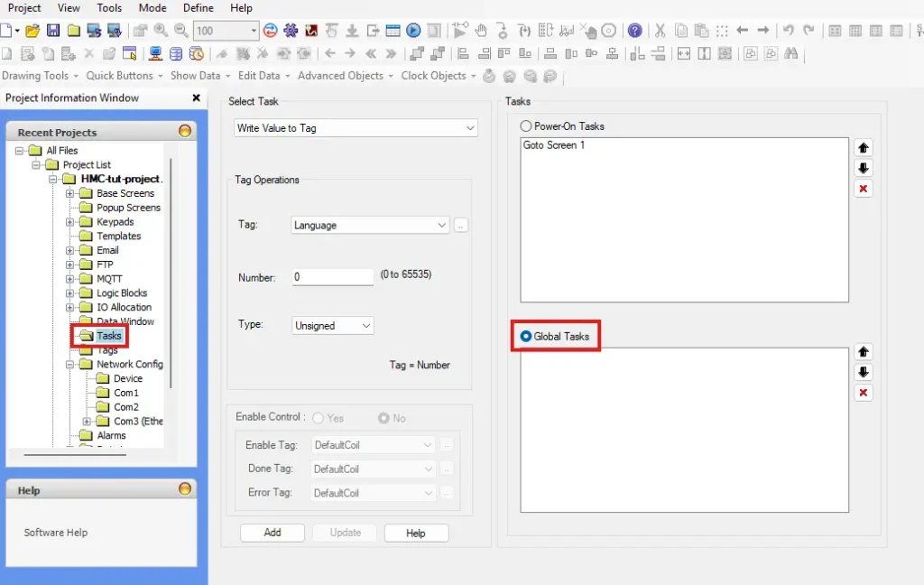The width and height of the screenshot is (924, 585).
Task: Set Enable Control to Yes
Action: tap(318, 418)
